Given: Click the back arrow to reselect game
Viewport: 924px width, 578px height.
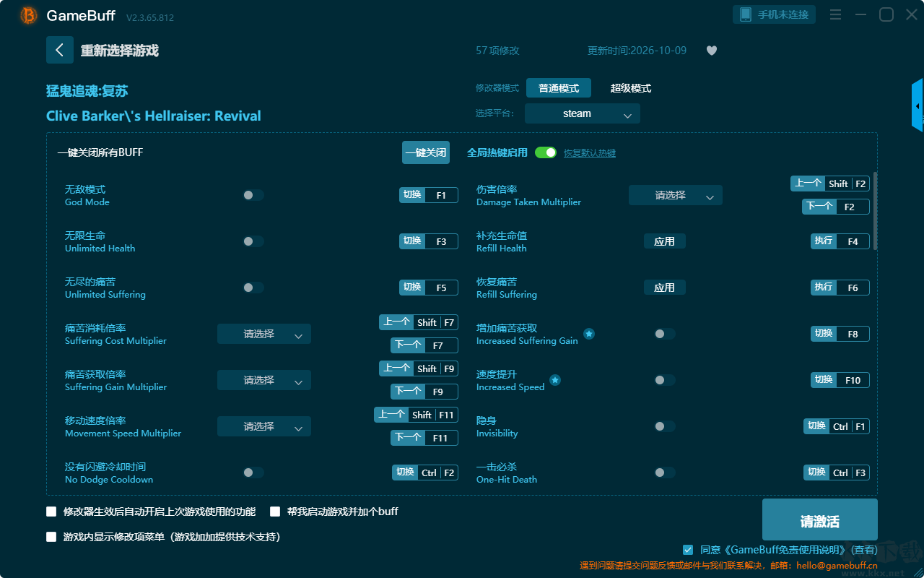Looking at the screenshot, I should pos(60,50).
